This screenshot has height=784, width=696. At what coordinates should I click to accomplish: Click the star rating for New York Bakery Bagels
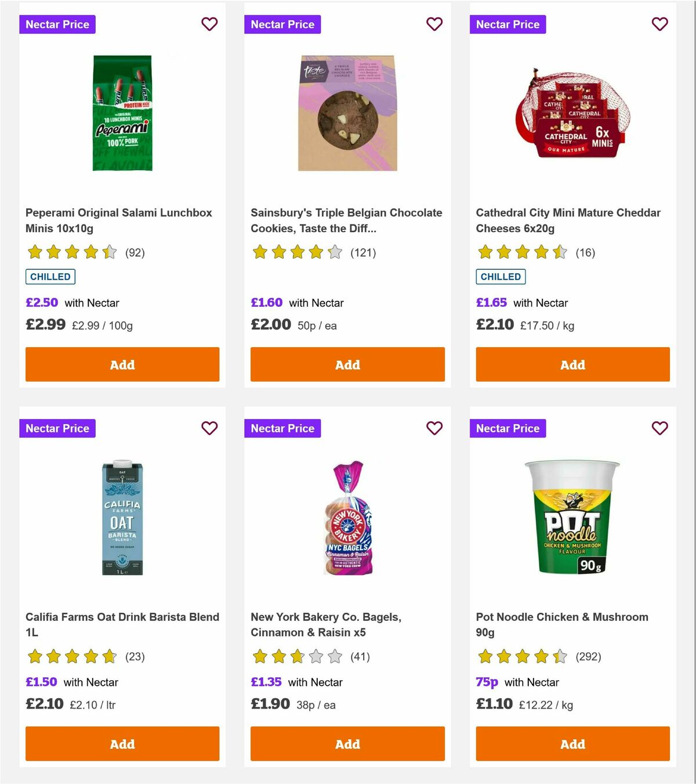click(295, 656)
